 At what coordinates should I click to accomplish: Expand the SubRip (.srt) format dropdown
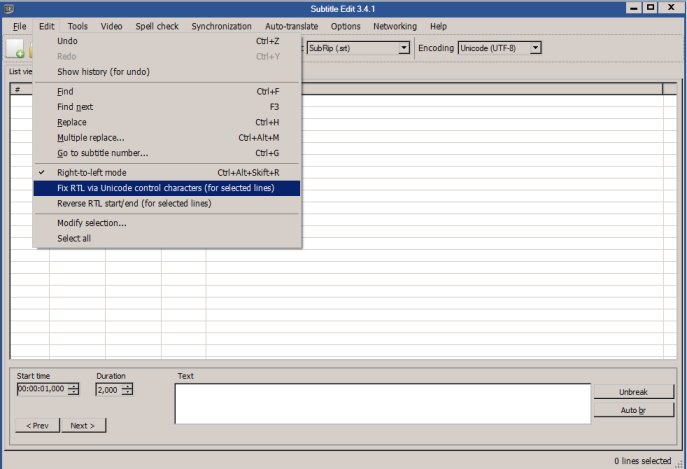404,48
